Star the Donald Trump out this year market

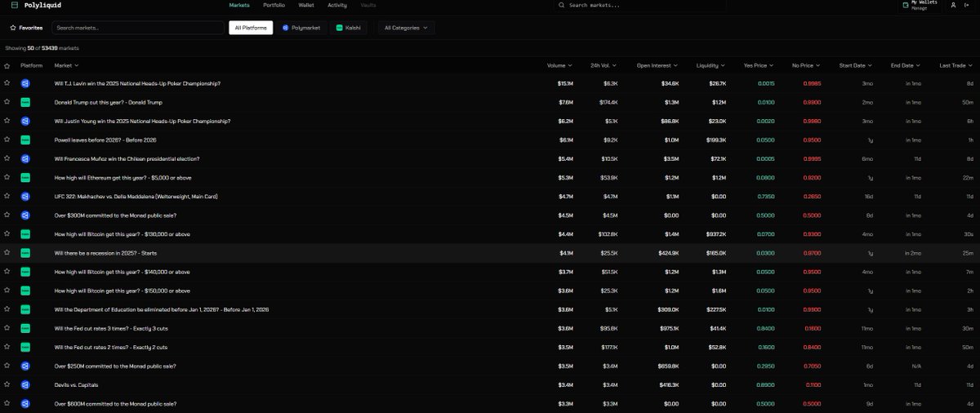click(x=7, y=102)
